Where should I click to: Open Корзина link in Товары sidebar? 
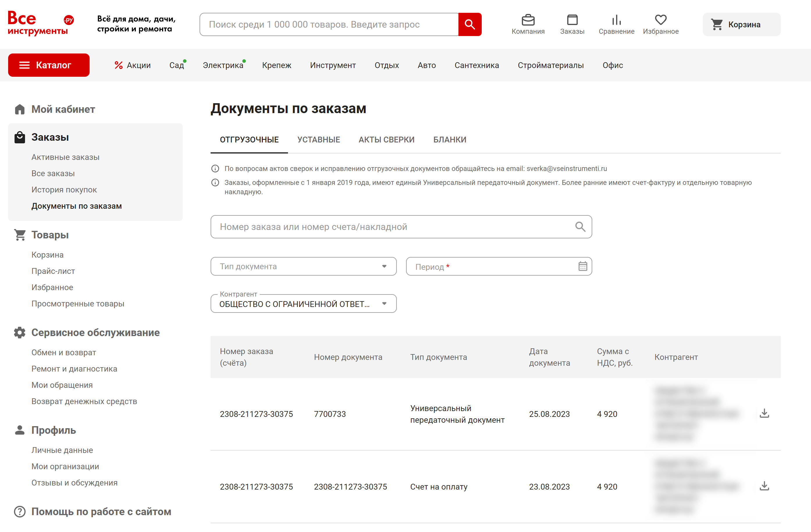point(47,255)
